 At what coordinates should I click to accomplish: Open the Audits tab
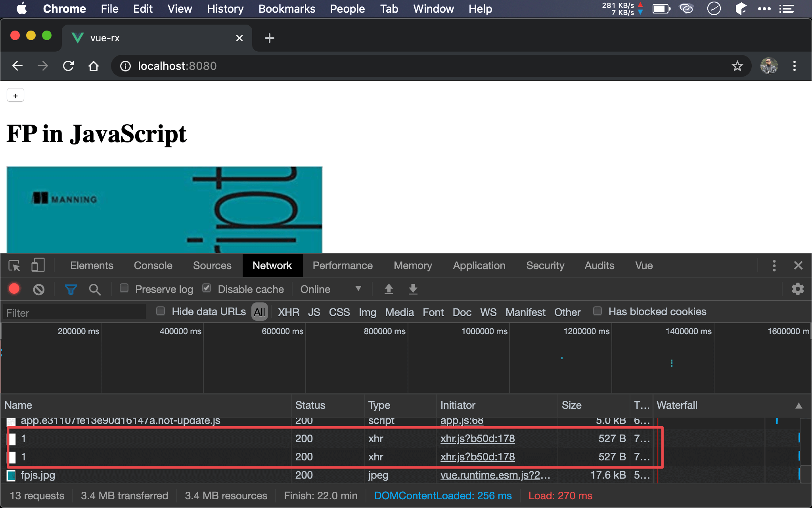[599, 266]
